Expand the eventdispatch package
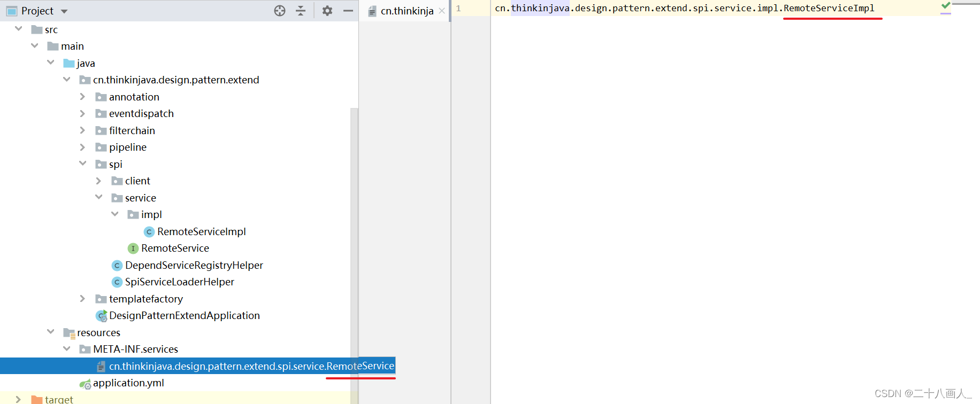The image size is (980, 404). [x=82, y=113]
